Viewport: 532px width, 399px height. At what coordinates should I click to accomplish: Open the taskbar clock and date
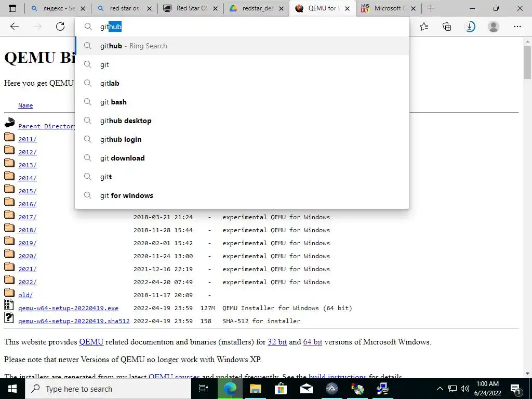pos(487,389)
